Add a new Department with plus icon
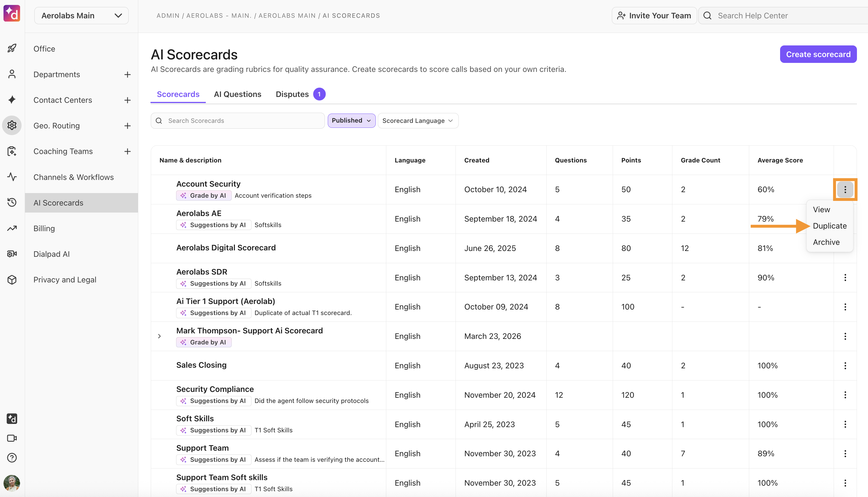868x497 pixels. 127,75
